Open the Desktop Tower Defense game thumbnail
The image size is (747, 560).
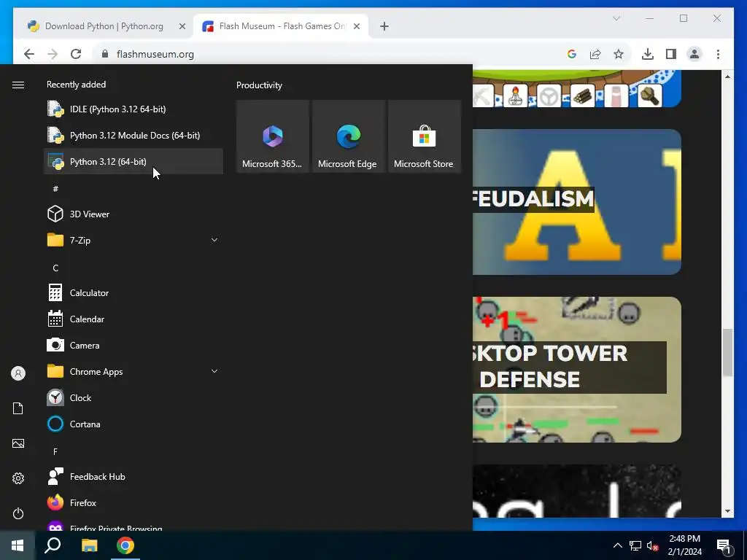(x=576, y=370)
